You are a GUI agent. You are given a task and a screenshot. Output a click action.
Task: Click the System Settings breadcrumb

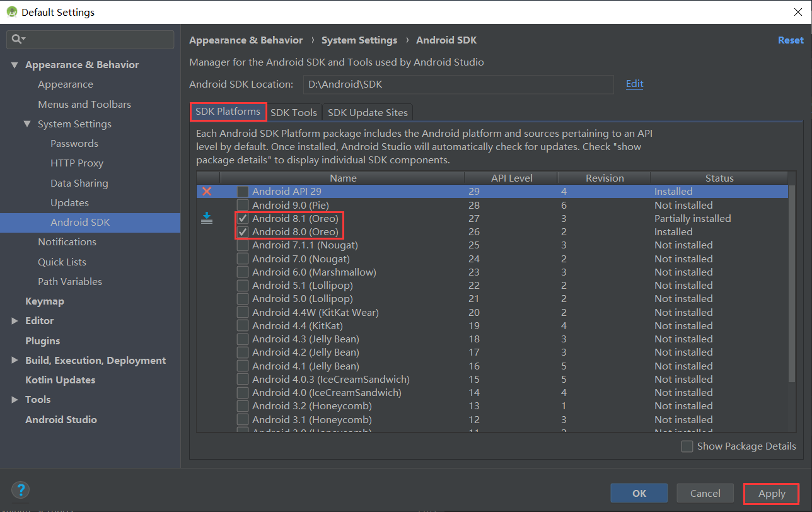coord(359,40)
